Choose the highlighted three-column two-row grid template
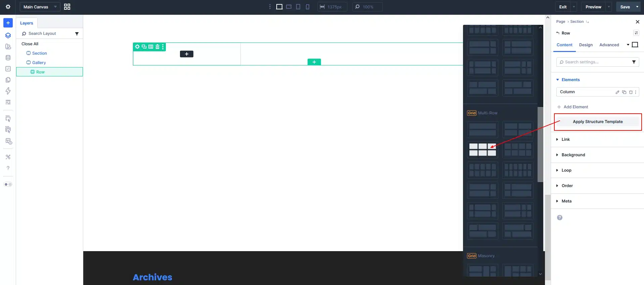Viewport: 644px width, 285px height. [x=482, y=150]
